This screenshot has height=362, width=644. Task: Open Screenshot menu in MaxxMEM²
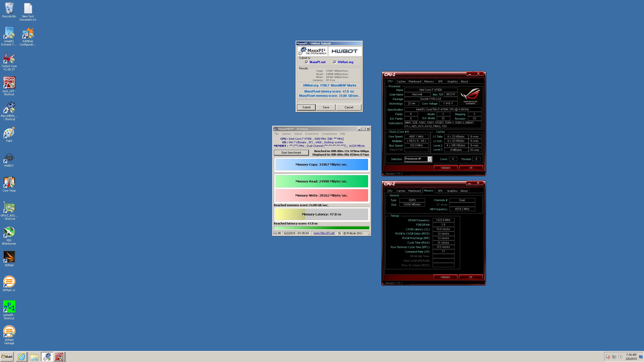tap(312, 134)
